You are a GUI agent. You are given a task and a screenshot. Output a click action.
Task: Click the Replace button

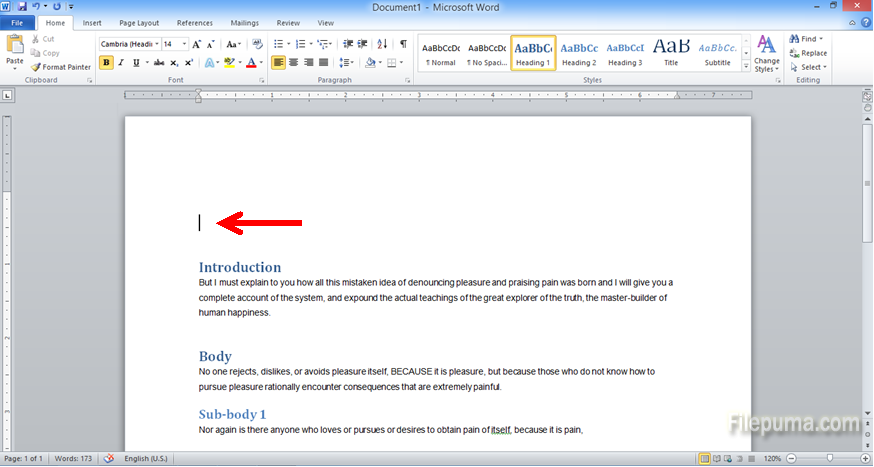808,53
